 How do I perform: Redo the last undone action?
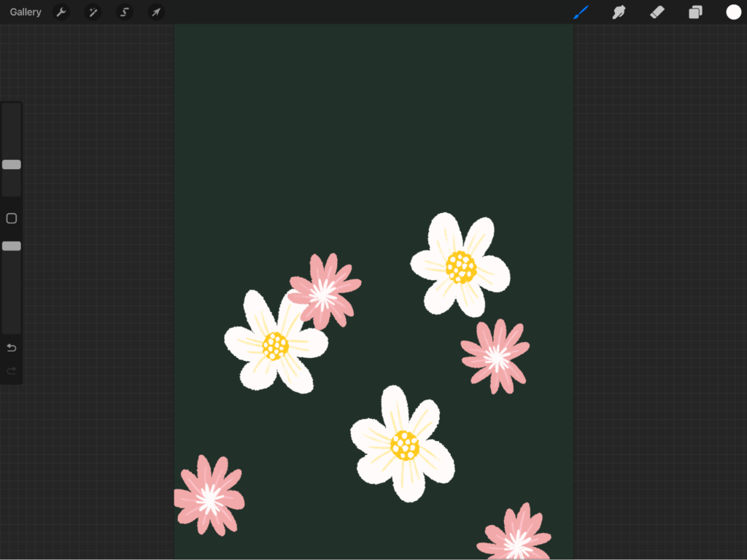(12, 370)
